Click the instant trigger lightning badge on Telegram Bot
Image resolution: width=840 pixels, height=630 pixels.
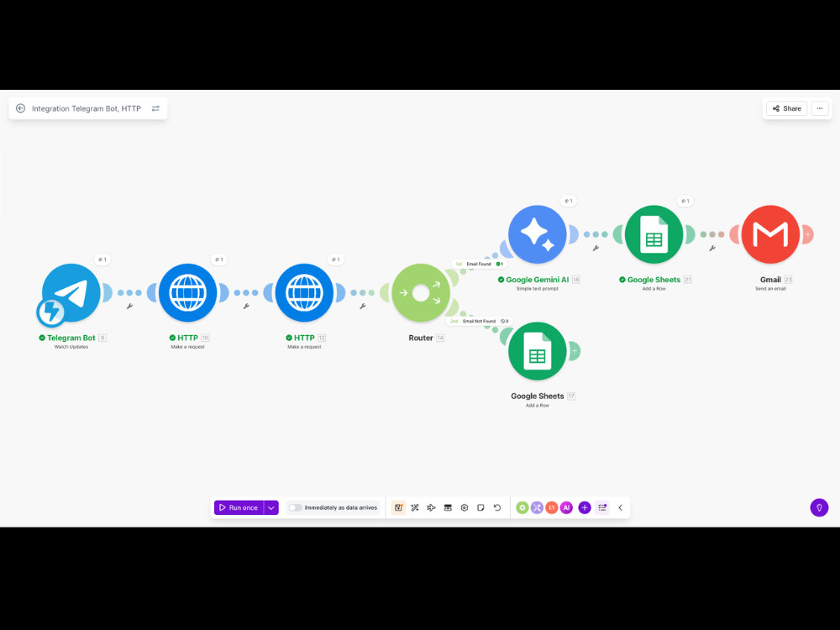(51, 312)
